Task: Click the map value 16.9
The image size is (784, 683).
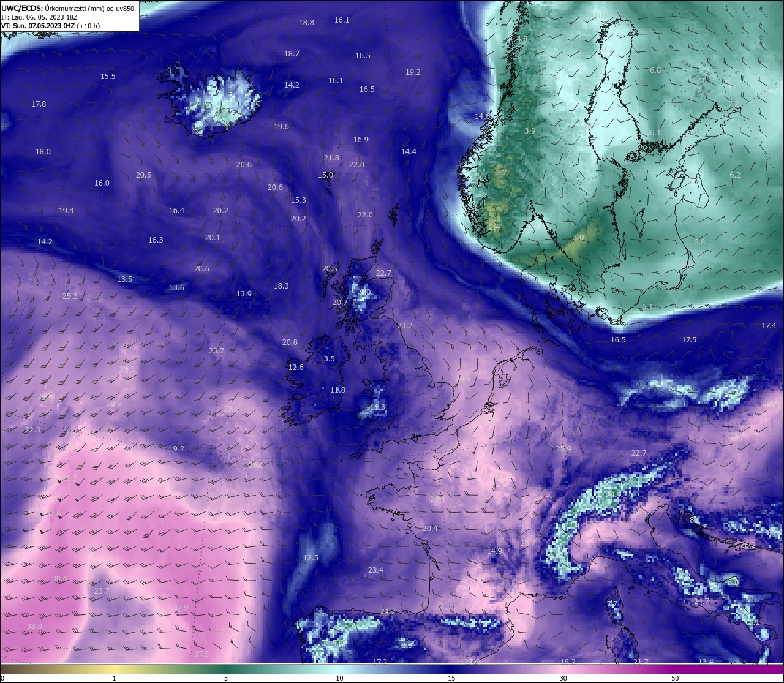Action: click(x=361, y=140)
